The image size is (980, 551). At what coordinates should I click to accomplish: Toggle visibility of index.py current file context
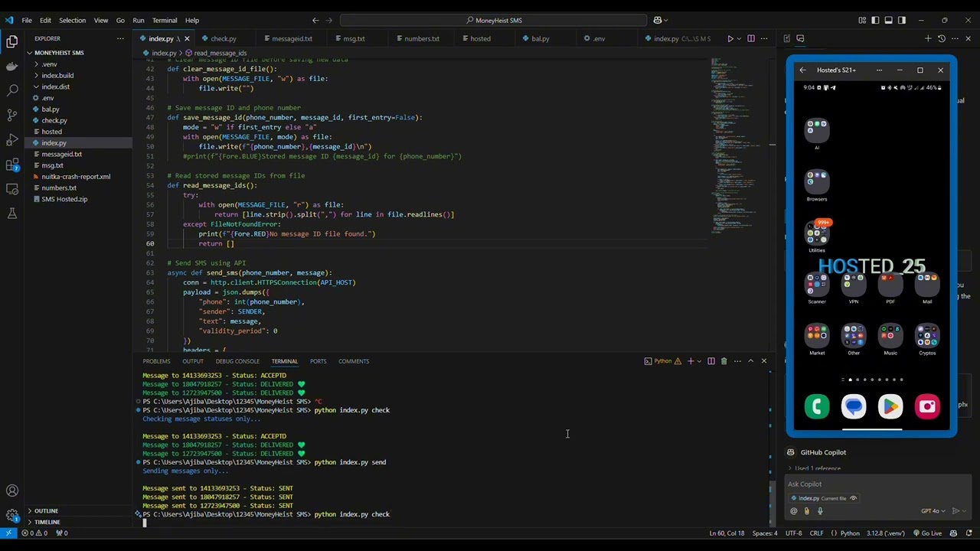tap(853, 498)
